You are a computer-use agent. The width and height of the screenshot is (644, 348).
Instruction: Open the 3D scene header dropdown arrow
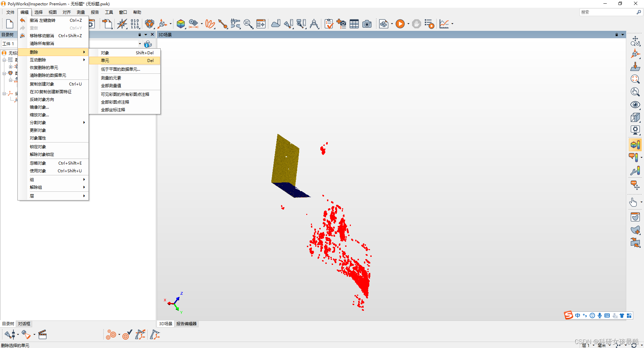623,35
